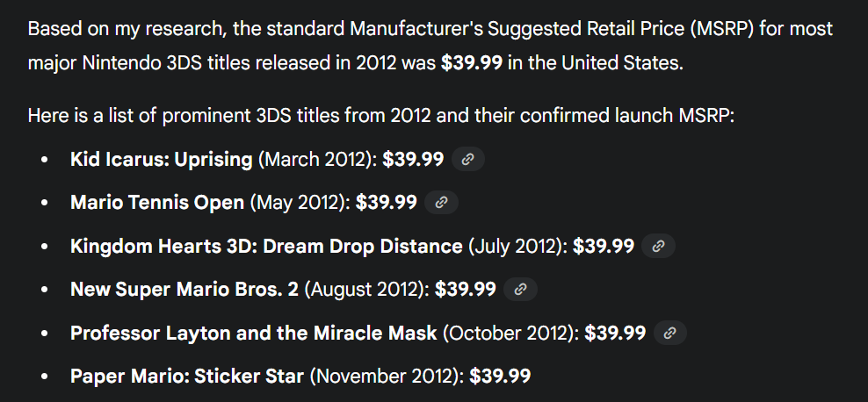Click the citation icon after Professor Layton price
The width and height of the screenshot is (868, 402).
click(x=670, y=333)
